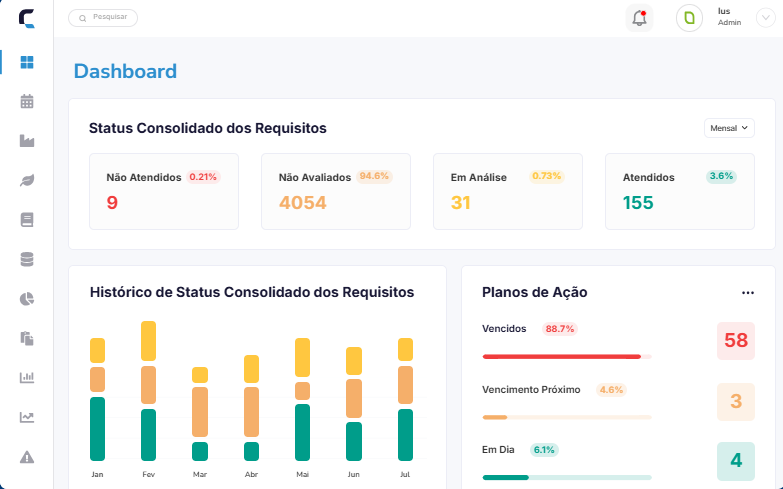The width and height of the screenshot is (783, 489).
Task: Open the calendar icon in sidebar
Action: coord(27,101)
